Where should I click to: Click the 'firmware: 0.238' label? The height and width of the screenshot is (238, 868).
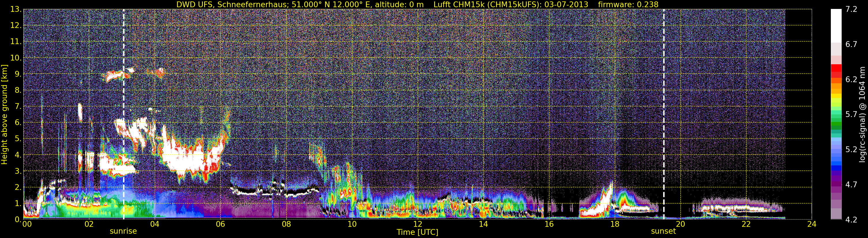tap(628, 4)
